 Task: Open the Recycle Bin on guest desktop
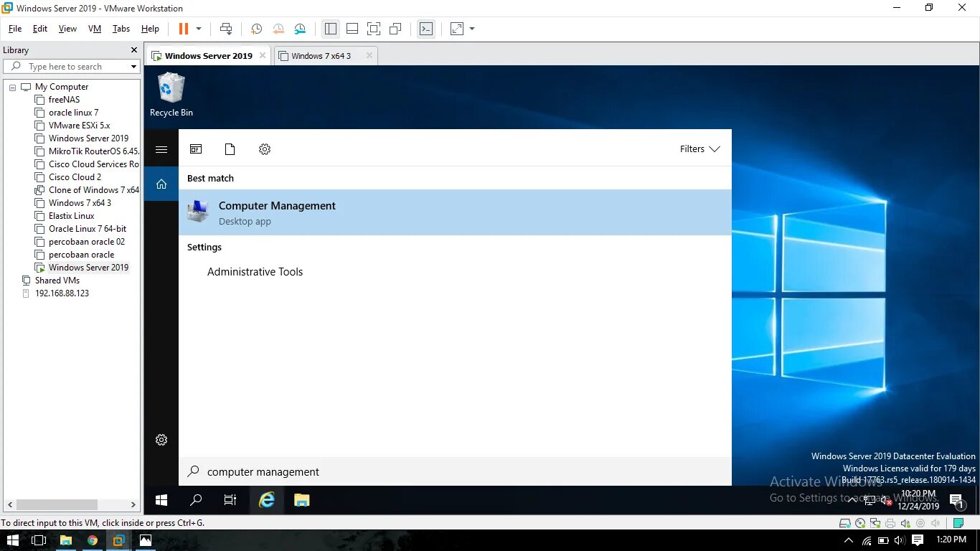(171, 95)
